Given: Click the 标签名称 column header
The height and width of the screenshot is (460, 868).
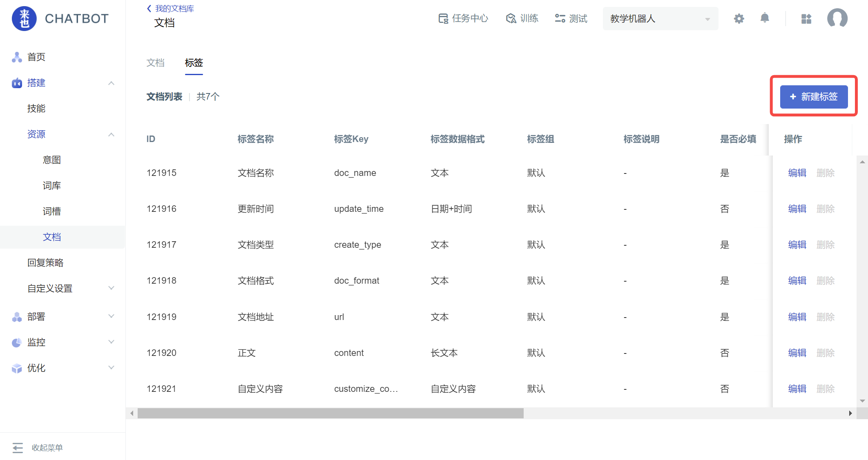Looking at the screenshot, I should point(256,139).
